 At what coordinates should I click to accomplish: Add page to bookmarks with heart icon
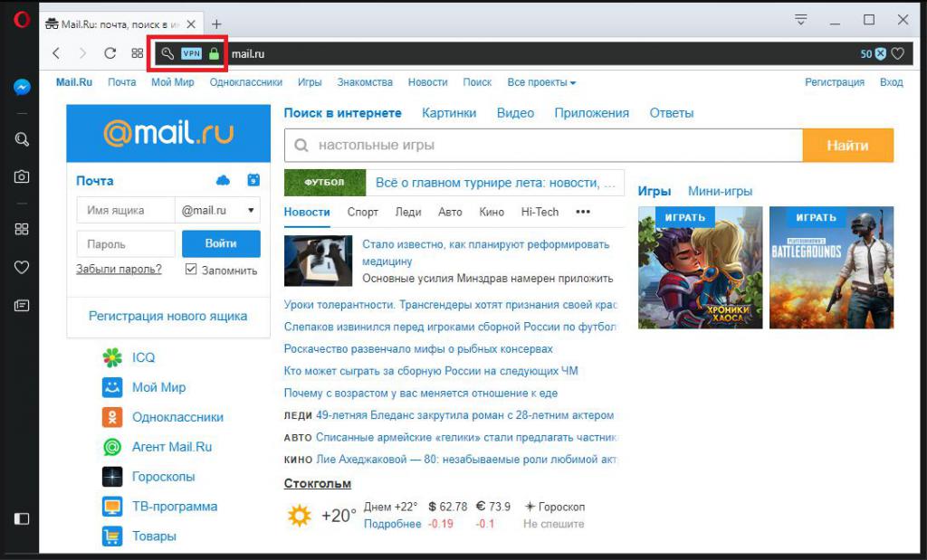point(897,53)
